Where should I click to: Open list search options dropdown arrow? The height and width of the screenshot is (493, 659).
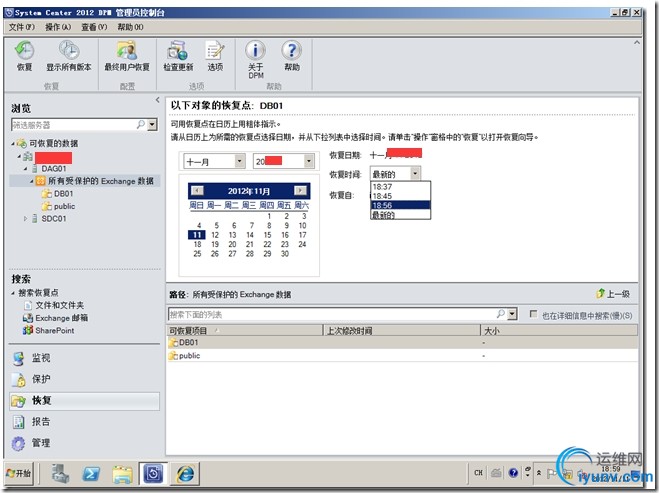click(512, 314)
